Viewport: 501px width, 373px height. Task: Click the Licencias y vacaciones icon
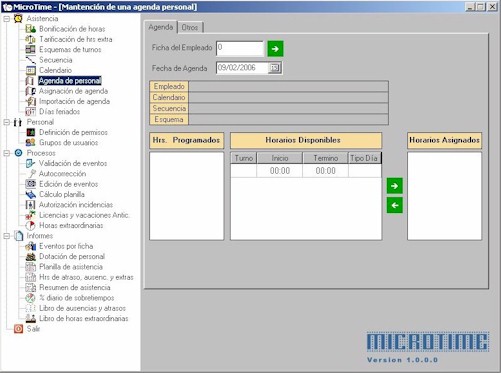[x=31, y=215]
